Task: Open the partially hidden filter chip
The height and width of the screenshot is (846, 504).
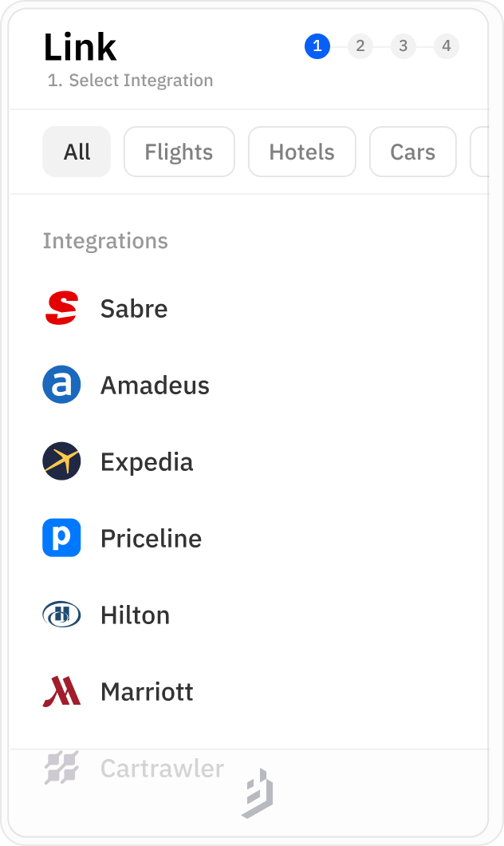Action: coord(479,152)
